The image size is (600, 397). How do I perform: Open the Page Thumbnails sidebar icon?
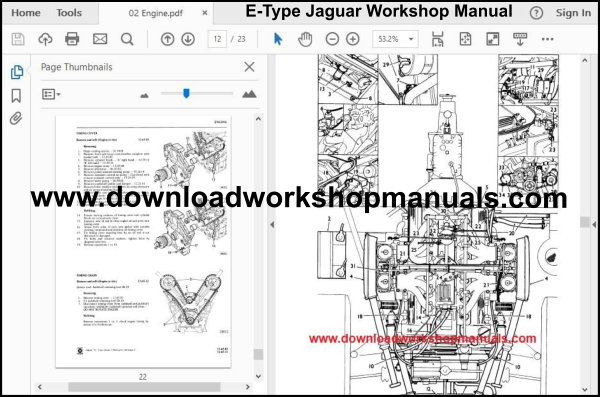point(16,72)
